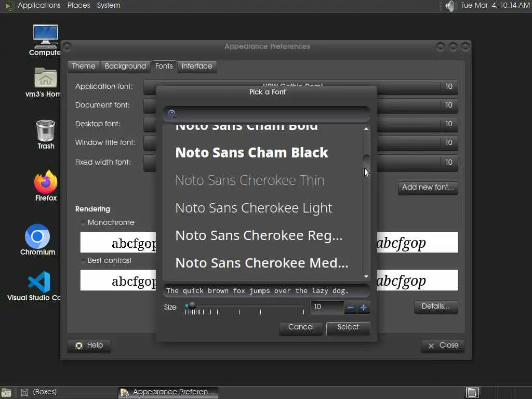
Task: Select the Best contrast rendering option
Action: (107, 261)
